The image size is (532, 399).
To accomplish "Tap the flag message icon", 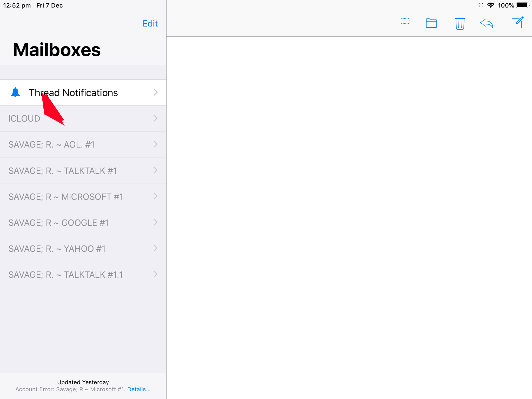I will [405, 23].
